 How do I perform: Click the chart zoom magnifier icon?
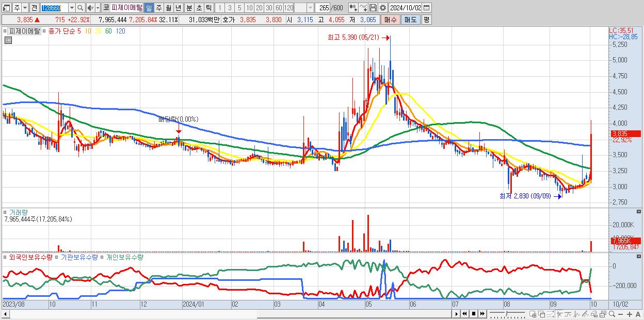point(612,314)
